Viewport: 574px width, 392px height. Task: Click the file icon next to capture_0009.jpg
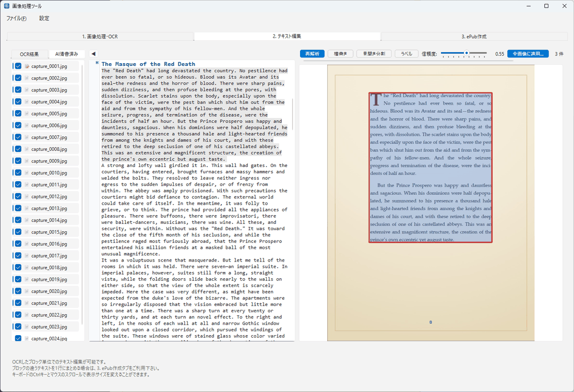27,161
